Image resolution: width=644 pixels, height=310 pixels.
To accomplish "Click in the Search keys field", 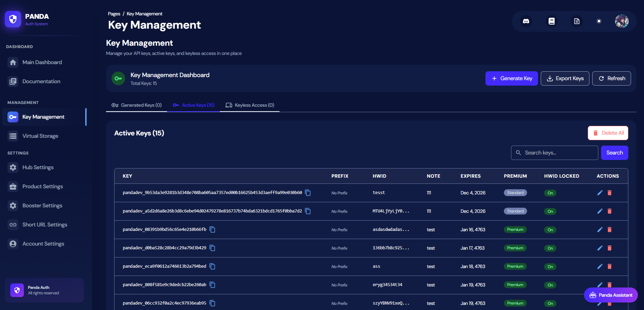I will coord(554,153).
